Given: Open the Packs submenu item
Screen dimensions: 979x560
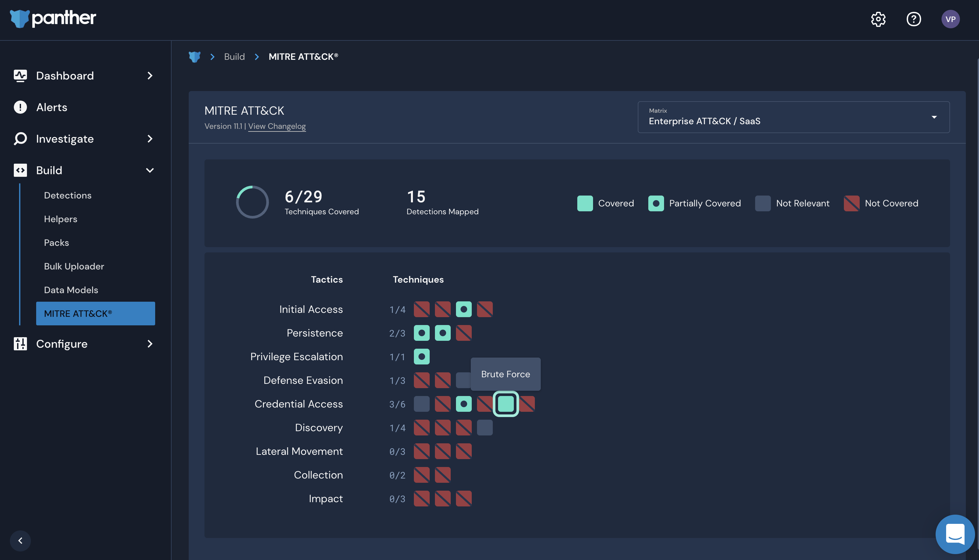Looking at the screenshot, I should 57,243.
